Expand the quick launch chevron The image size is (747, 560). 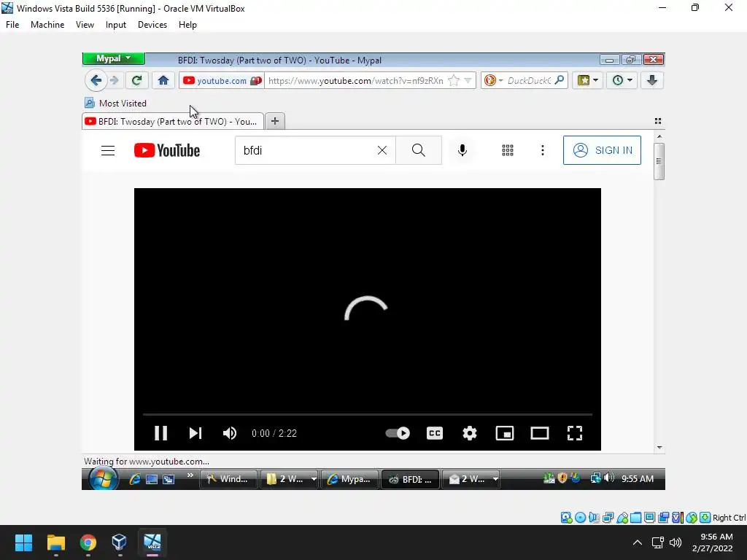(190, 475)
